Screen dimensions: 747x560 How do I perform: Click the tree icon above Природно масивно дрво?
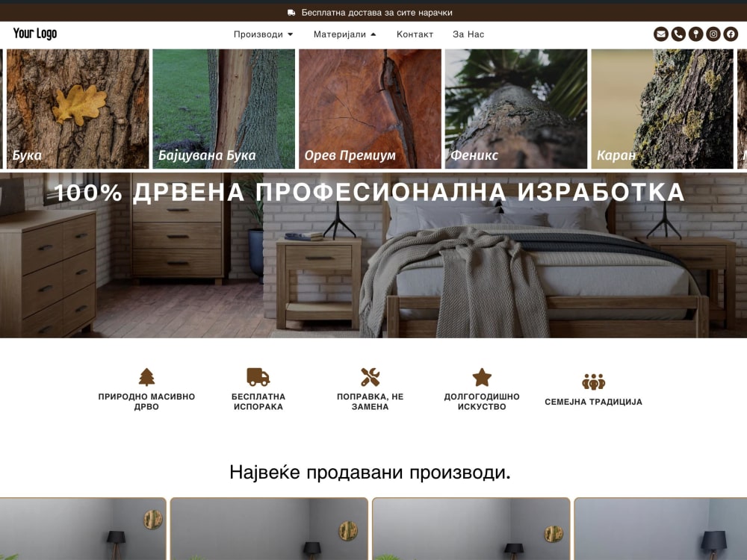tap(146, 376)
